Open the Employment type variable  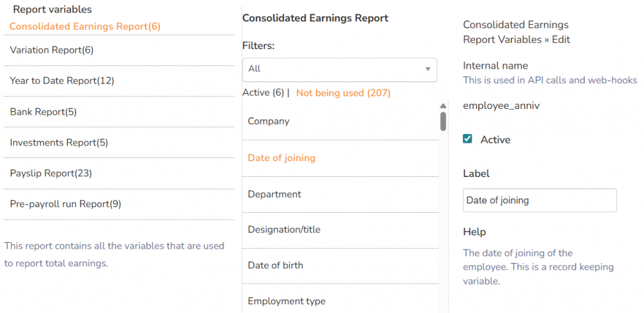286,301
